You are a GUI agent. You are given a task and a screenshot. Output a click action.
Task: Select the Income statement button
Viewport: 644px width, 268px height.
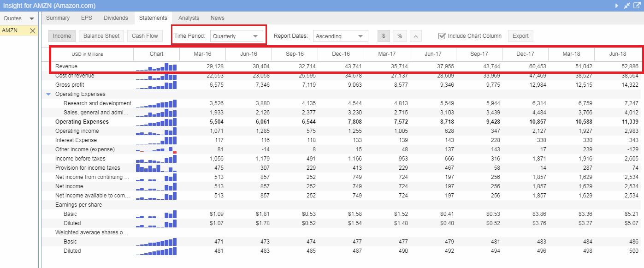point(62,36)
